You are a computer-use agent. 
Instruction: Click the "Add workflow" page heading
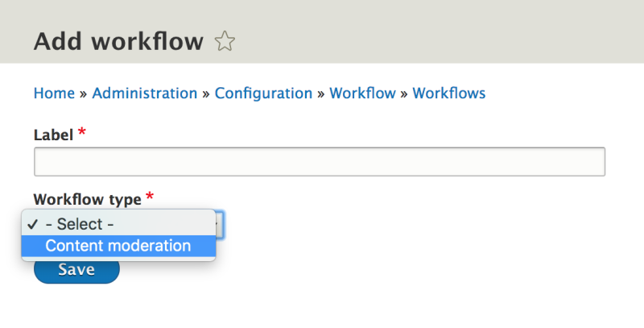[118, 42]
